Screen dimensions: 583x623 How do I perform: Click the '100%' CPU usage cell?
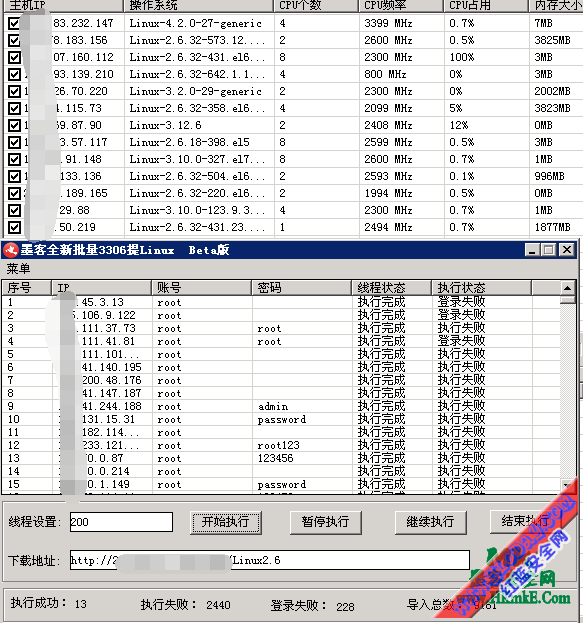coord(462,58)
